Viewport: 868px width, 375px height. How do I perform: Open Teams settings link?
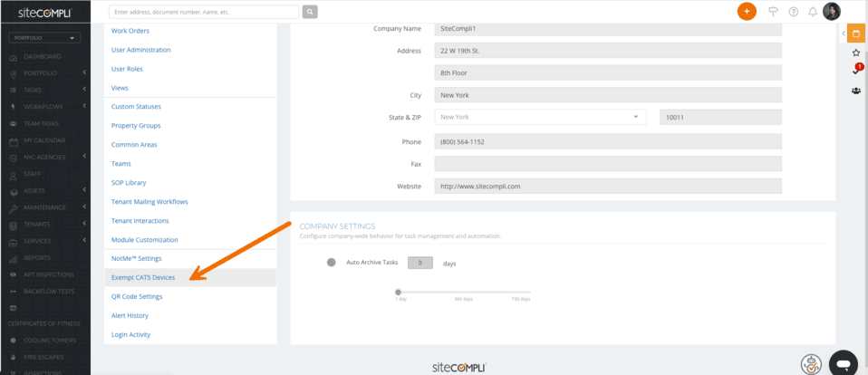121,164
